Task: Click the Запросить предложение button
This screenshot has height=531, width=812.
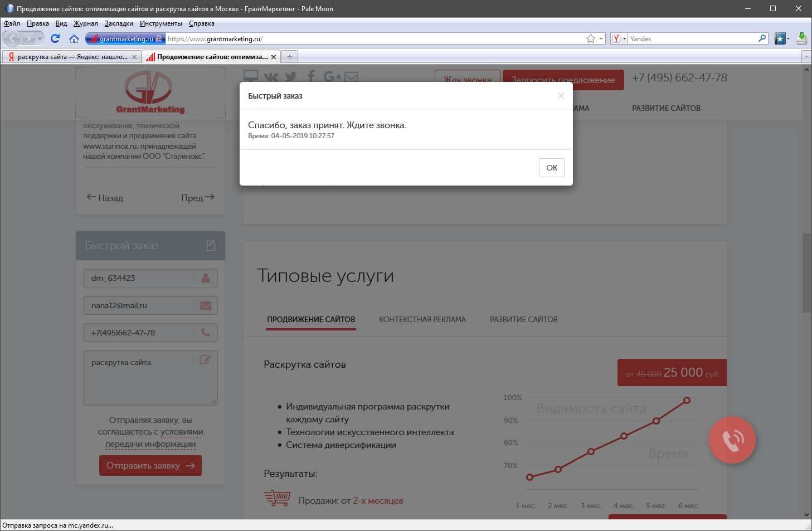Action: pyautogui.click(x=563, y=80)
